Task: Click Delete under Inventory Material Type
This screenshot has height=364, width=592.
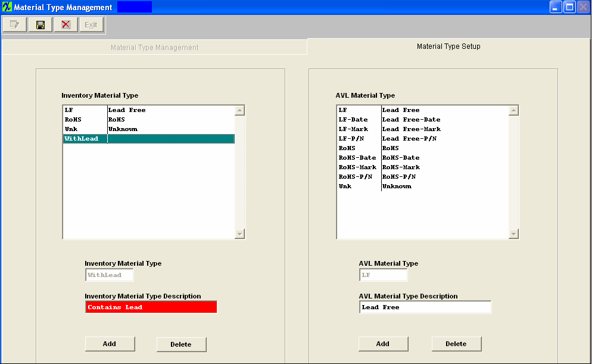Action: [181, 344]
